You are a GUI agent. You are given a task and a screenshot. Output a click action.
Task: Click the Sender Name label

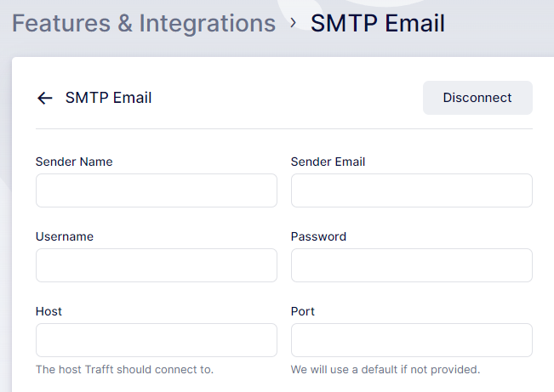[74, 162]
